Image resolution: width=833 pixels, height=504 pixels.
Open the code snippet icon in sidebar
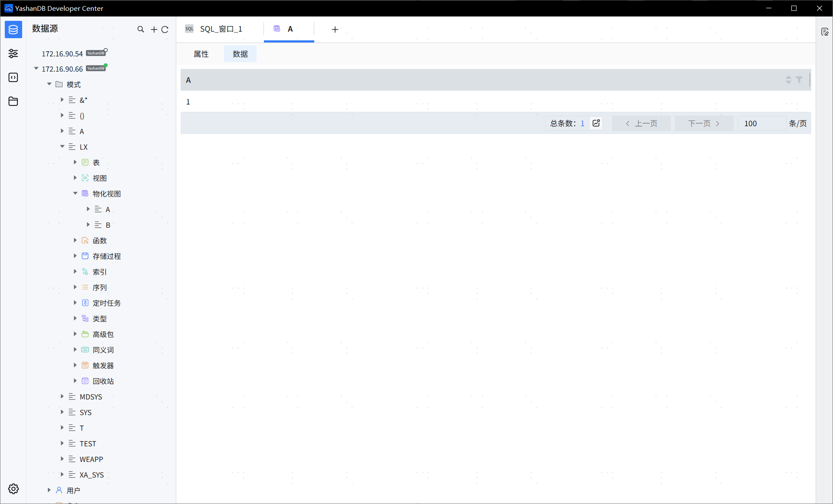[13, 77]
